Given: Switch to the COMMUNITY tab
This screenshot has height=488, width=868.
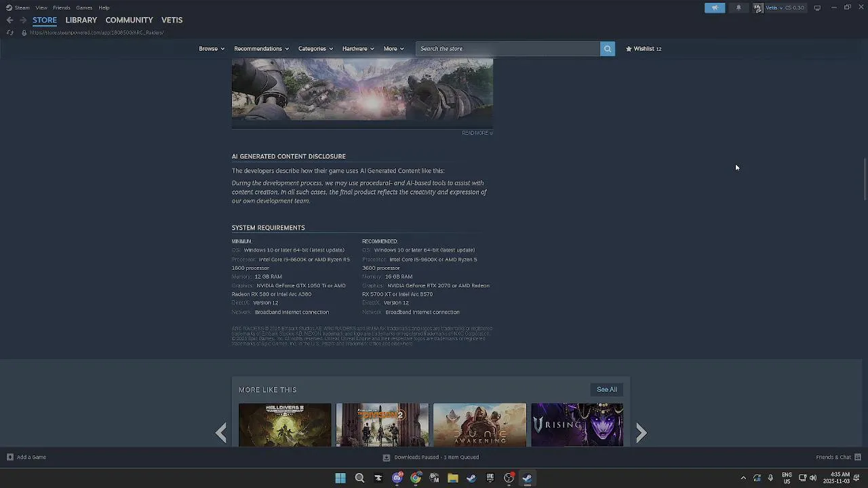Looking at the screenshot, I should [129, 20].
